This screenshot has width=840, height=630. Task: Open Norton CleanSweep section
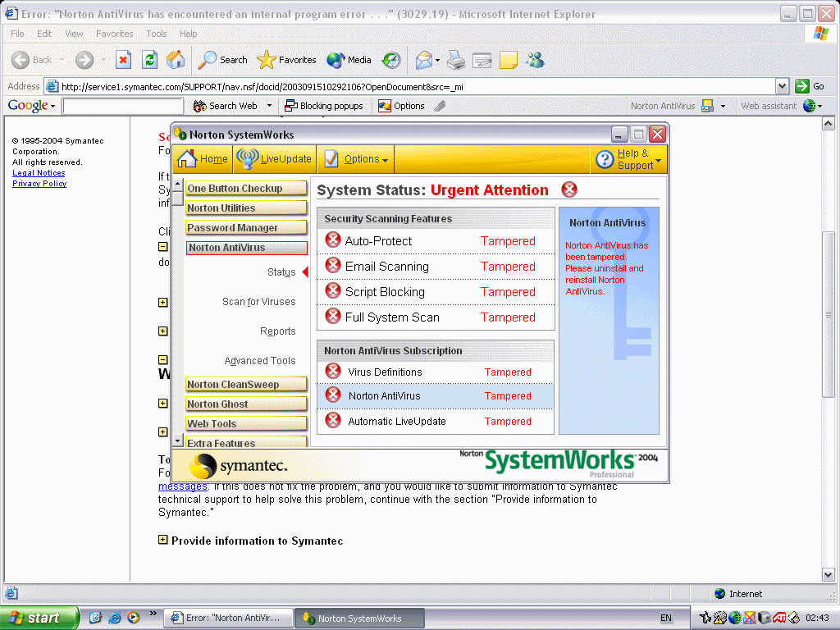(246, 384)
